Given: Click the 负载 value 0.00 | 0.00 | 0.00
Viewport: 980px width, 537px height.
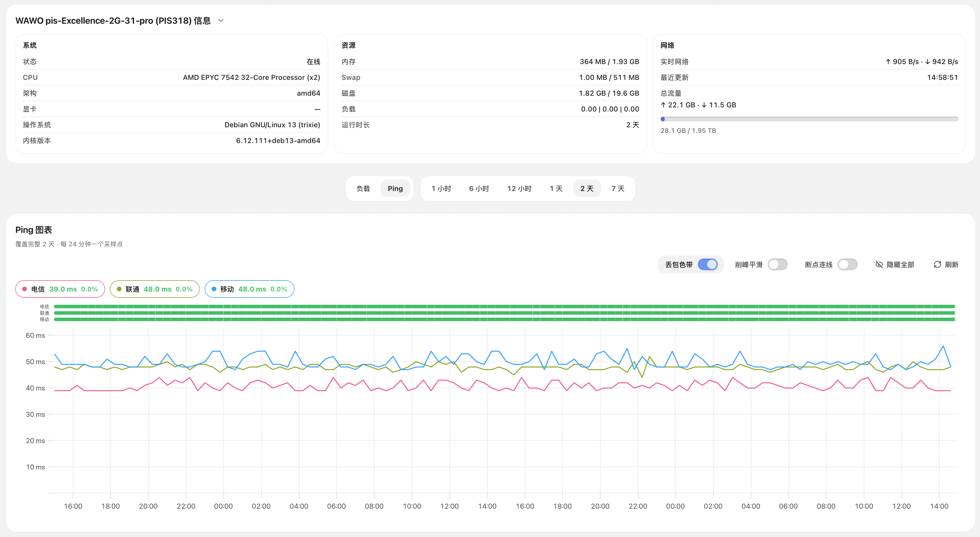Looking at the screenshot, I should coord(610,109).
